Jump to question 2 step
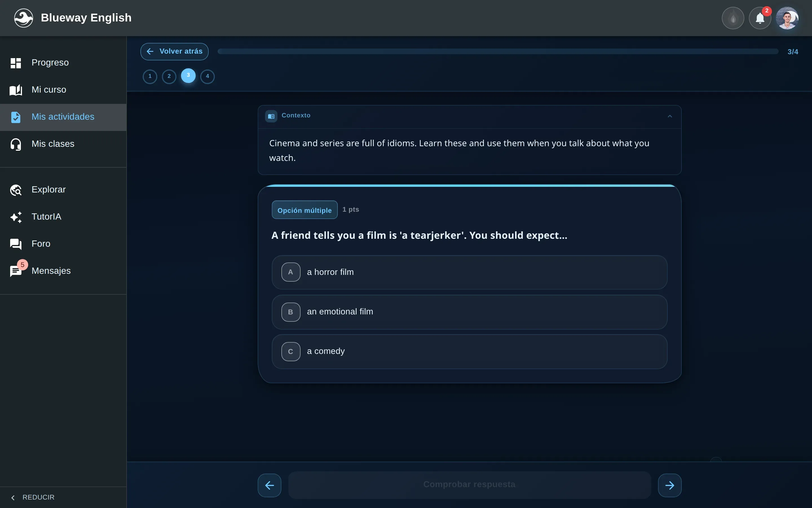The width and height of the screenshot is (812, 508). pyautogui.click(x=169, y=76)
